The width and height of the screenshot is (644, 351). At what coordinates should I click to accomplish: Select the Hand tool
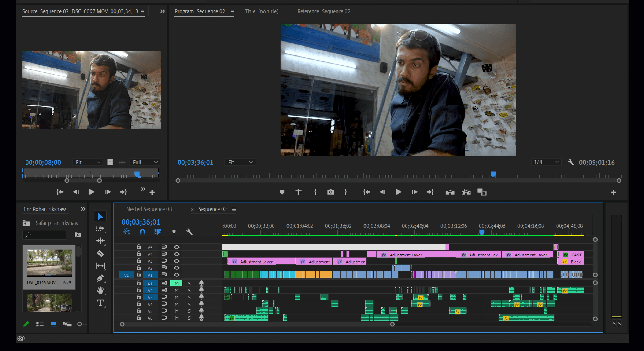(x=100, y=290)
